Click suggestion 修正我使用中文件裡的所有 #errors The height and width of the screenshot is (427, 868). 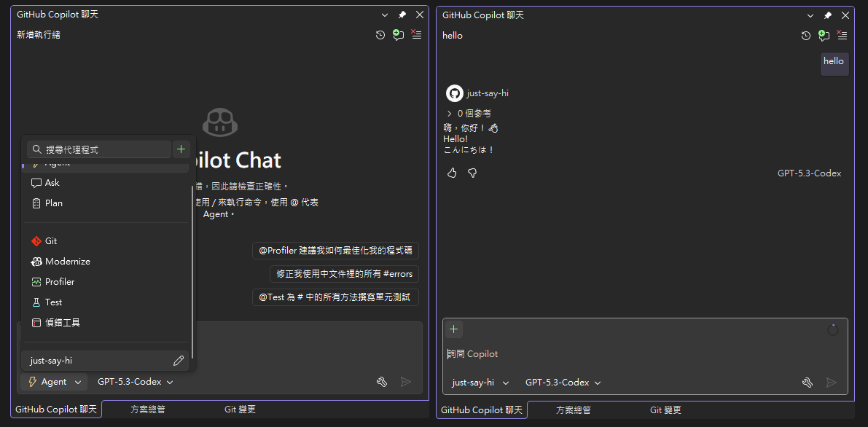(x=344, y=273)
